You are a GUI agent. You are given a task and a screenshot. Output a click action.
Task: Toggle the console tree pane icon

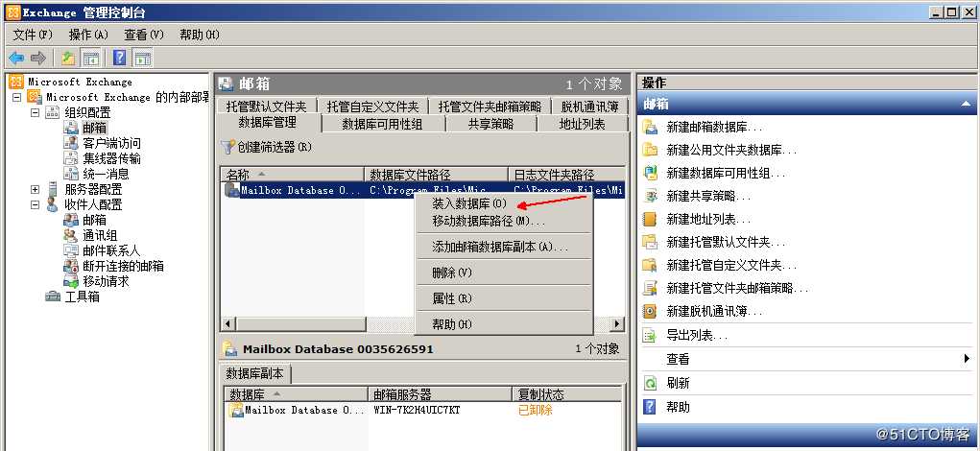tap(91, 59)
